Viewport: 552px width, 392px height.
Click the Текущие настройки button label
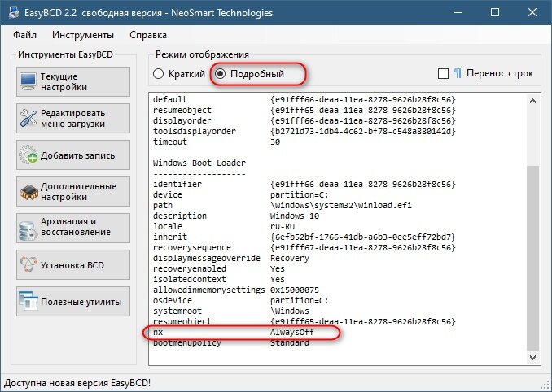tap(64, 81)
